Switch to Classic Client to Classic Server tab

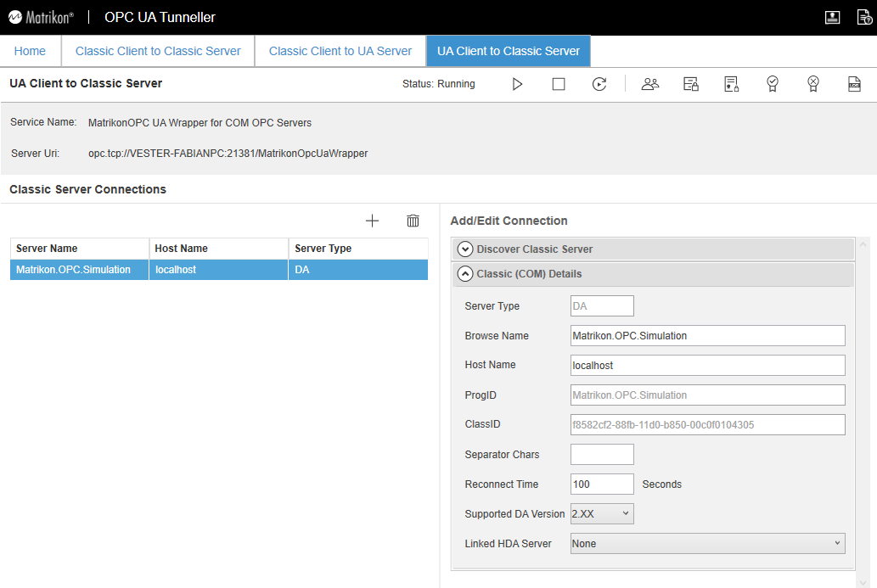(158, 51)
